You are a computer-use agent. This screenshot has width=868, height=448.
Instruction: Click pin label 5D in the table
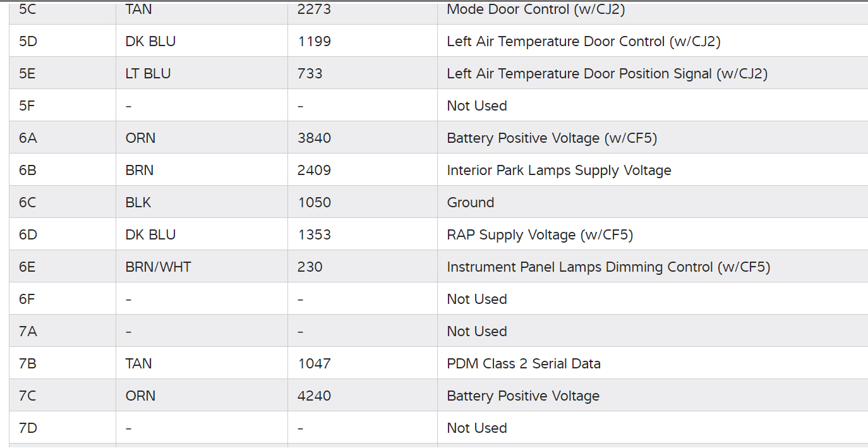click(28, 42)
